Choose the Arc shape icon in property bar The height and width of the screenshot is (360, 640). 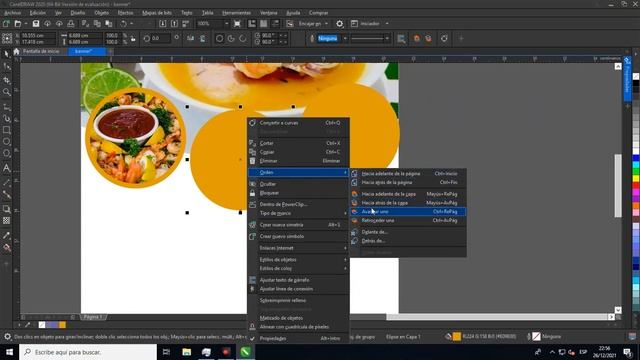click(x=243, y=38)
